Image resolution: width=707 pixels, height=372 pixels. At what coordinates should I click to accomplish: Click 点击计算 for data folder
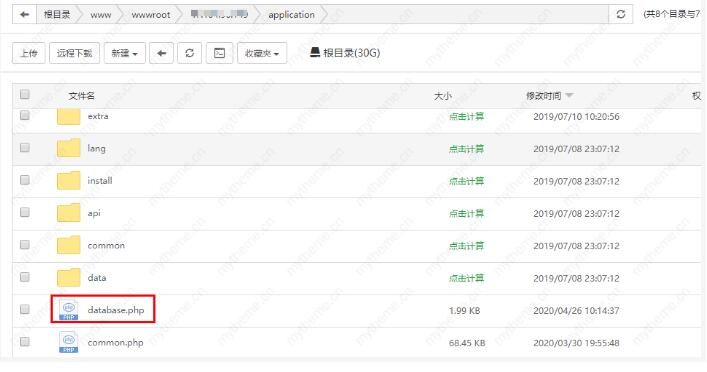pyautogui.click(x=466, y=278)
